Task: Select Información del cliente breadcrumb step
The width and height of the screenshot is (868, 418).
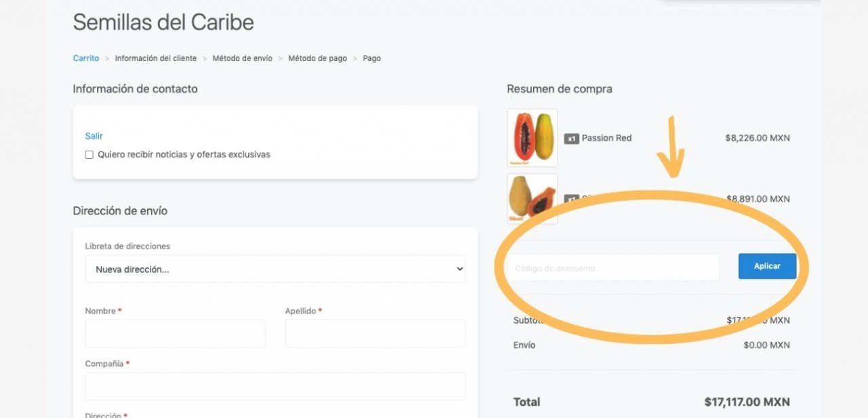Action: pyautogui.click(x=156, y=58)
